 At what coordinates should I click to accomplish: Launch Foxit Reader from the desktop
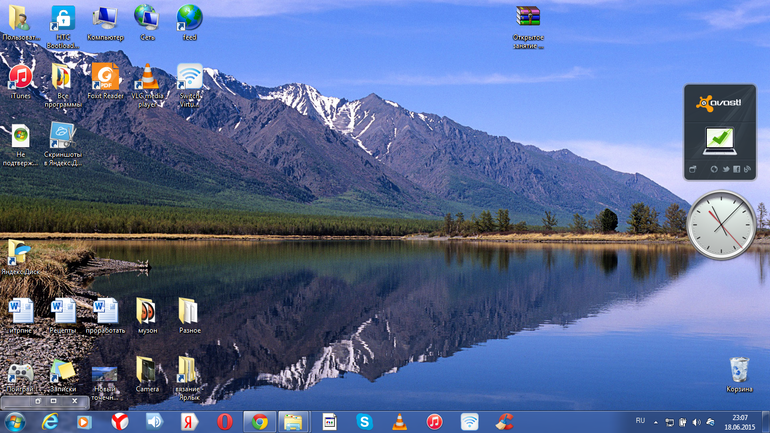[x=105, y=77]
